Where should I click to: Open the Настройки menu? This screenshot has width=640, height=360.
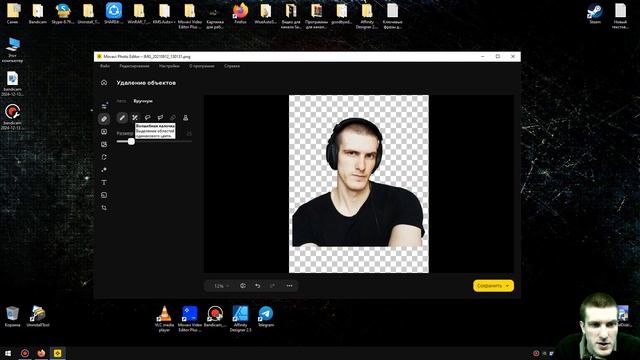click(x=169, y=66)
